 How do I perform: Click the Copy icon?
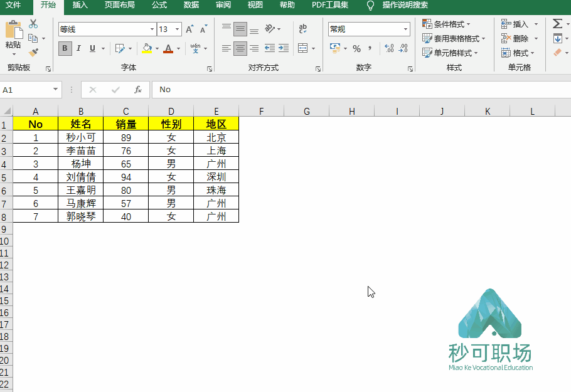33,38
